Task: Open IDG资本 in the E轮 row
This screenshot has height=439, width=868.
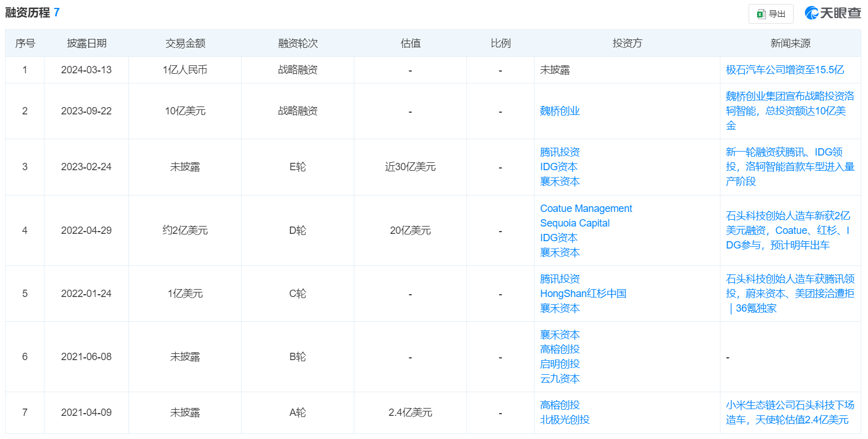Action: pos(559,167)
